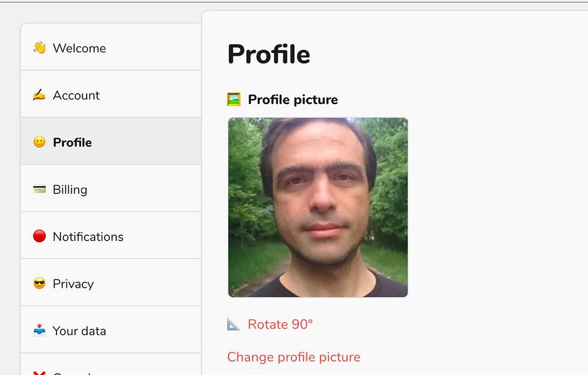The width and height of the screenshot is (588, 375).
Task: Click the Change profile picture link
Action: [x=293, y=357]
